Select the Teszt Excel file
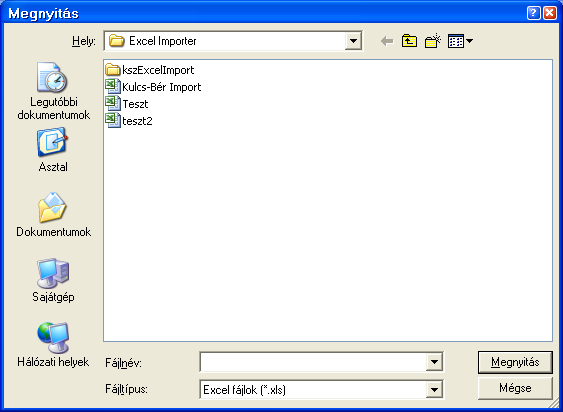This screenshot has width=563, height=412. [x=127, y=104]
